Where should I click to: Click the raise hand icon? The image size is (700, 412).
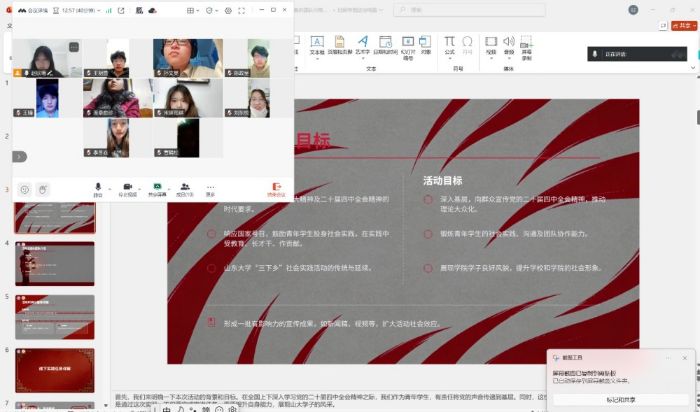pyautogui.click(x=43, y=189)
